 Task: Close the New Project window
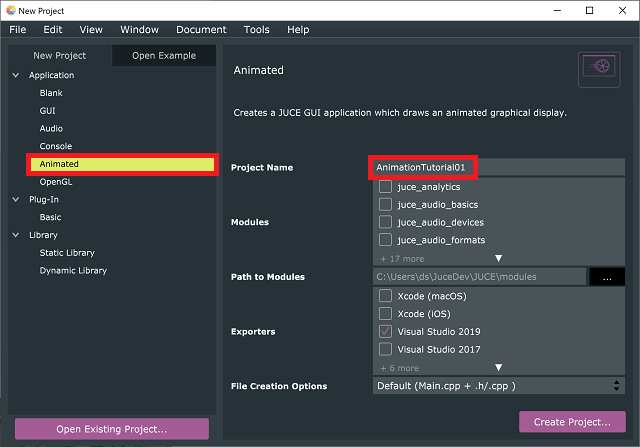(x=622, y=11)
